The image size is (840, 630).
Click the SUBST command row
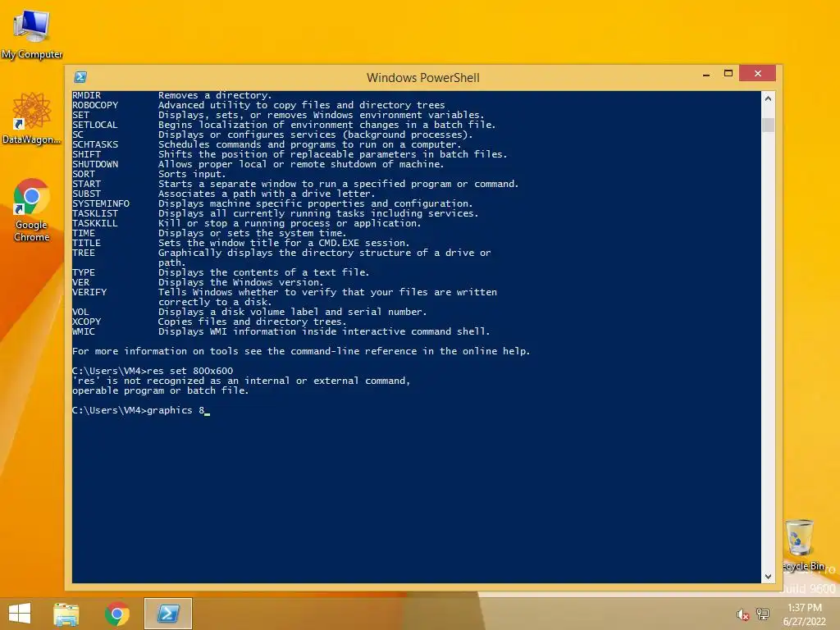224,194
